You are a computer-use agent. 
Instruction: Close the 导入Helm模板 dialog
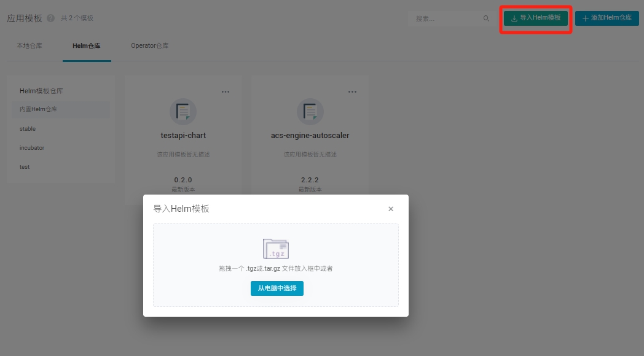(x=391, y=209)
